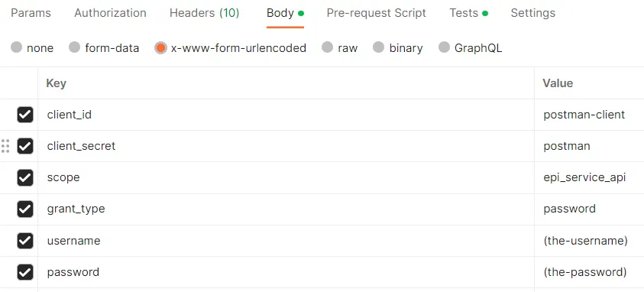
Task: Open the Settings tab
Action: (532, 13)
